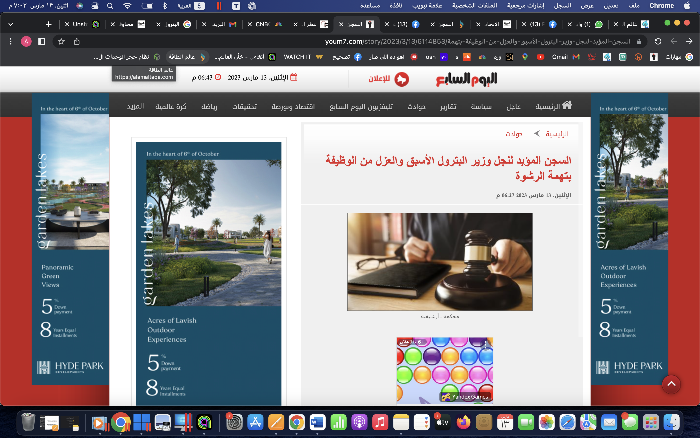Click the padlock site info icon
The width and height of the screenshot is (700, 438).
coord(639,41)
